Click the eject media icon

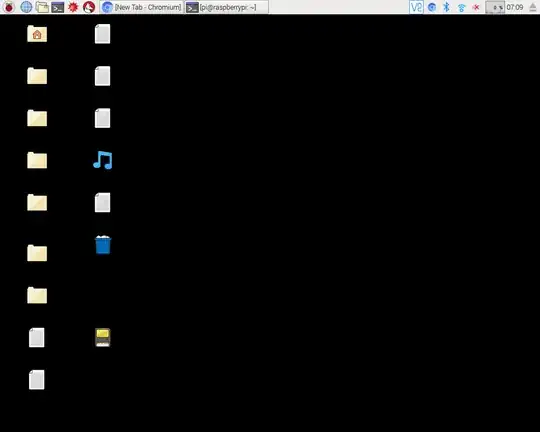(x=533, y=7)
